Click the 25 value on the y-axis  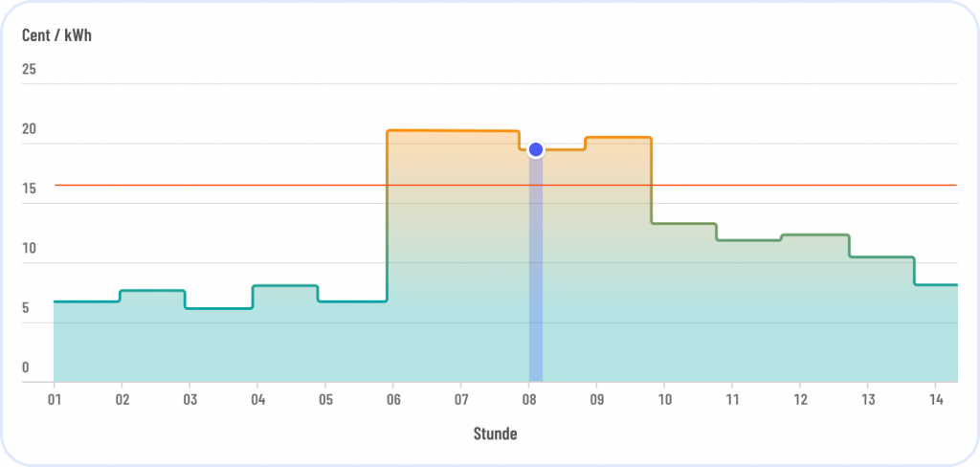(29, 70)
